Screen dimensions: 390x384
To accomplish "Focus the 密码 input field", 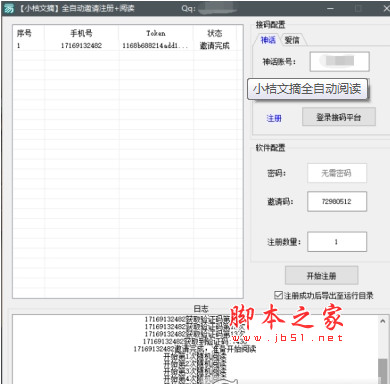I will tap(337, 173).
